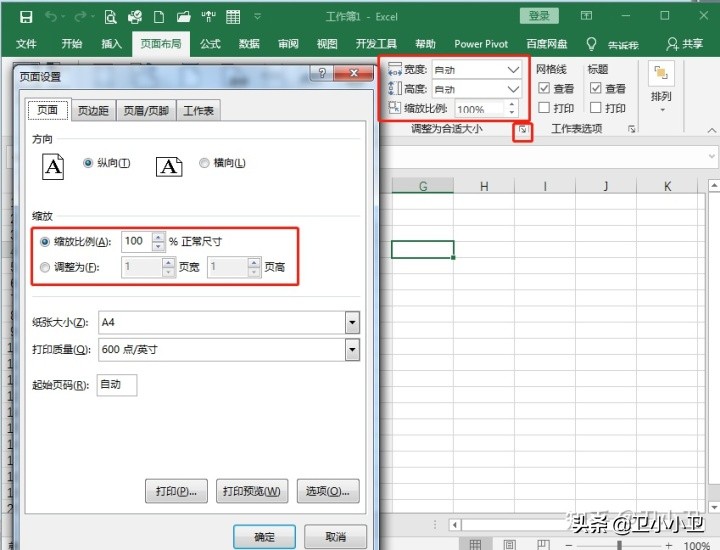This screenshot has height=550, width=720.
Task: Switch to the Sheet tab in Page Setup
Action: pos(198,111)
